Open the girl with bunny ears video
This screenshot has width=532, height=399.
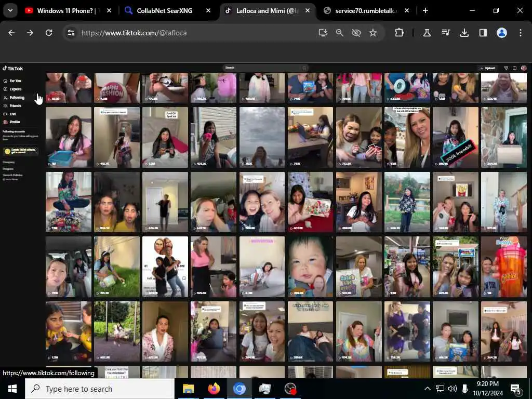[117, 267]
